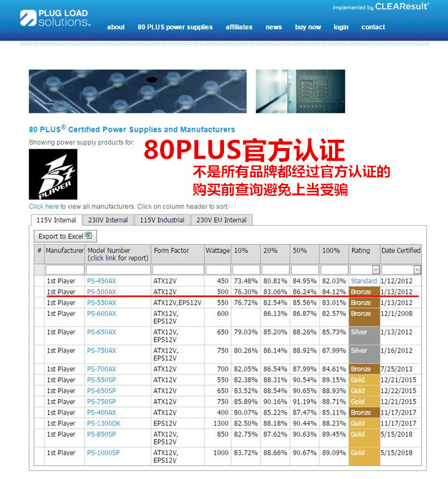Follow the 'Click here' manufacturers link

[44, 207]
